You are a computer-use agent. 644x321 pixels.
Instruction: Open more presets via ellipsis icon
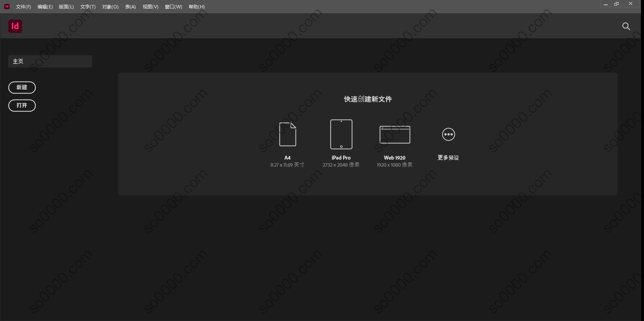pos(448,134)
